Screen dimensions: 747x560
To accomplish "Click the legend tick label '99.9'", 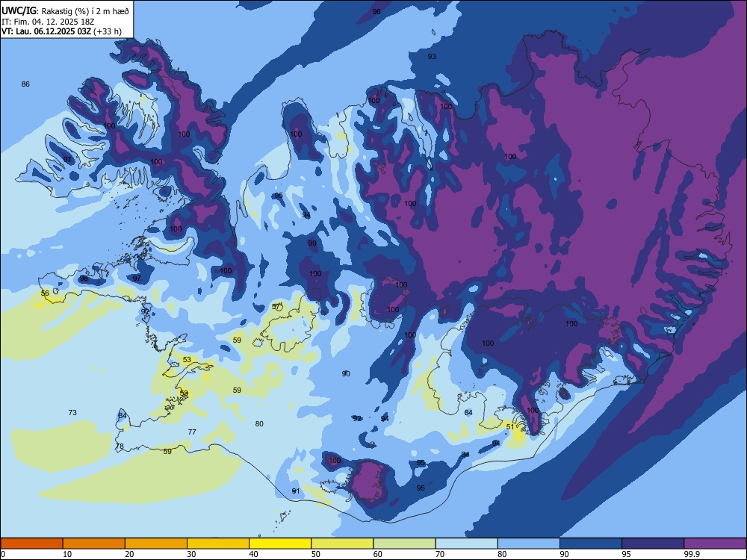I will (x=692, y=554).
